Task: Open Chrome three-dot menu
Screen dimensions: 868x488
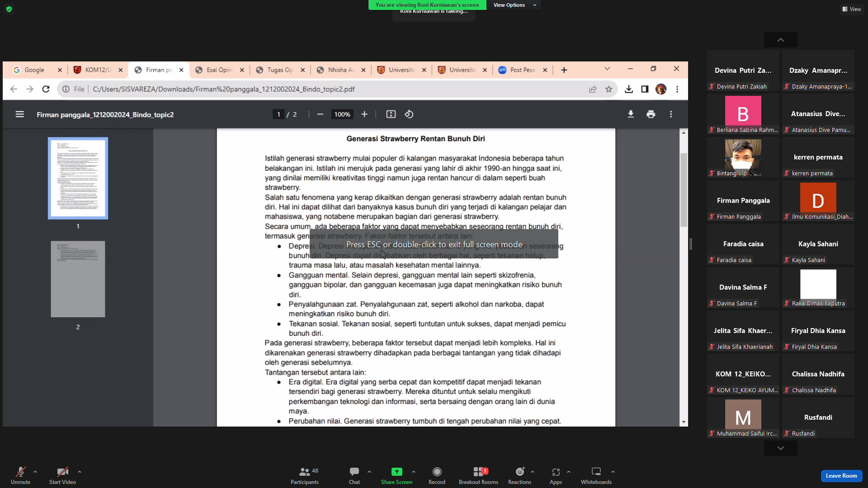Action: click(677, 89)
